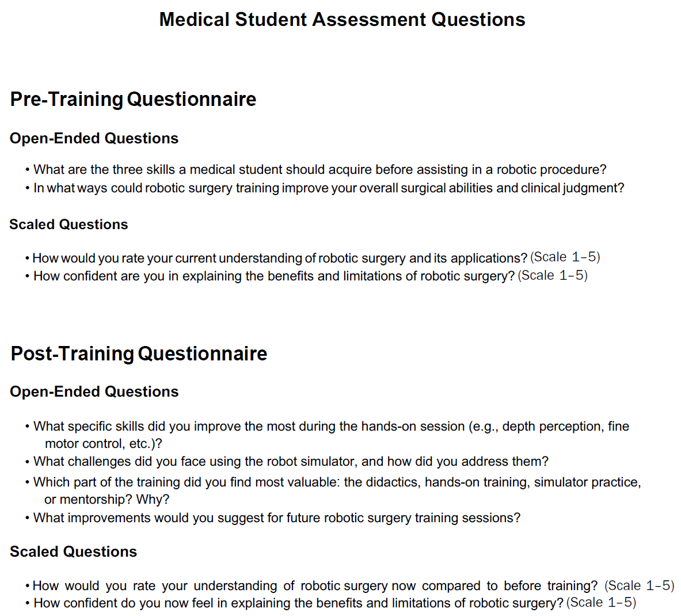Click the "Post-Training Questionnaire" heading
The height and width of the screenshot is (616, 681).
[x=139, y=353]
